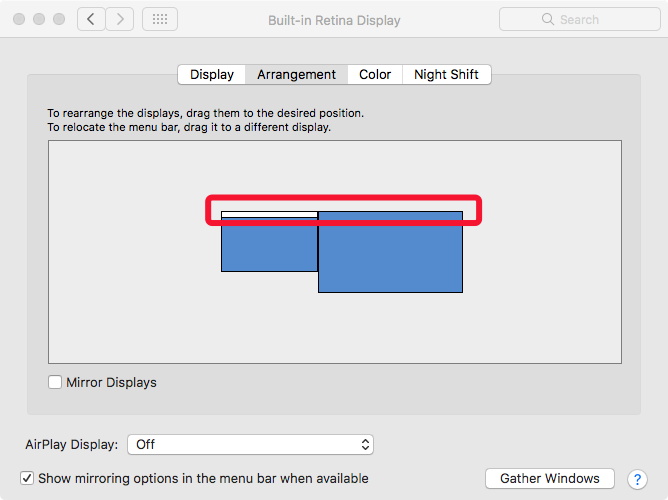This screenshot has width=668, height=500.
Task: Switch to the Night Shift tab
Action: (446, 75)
